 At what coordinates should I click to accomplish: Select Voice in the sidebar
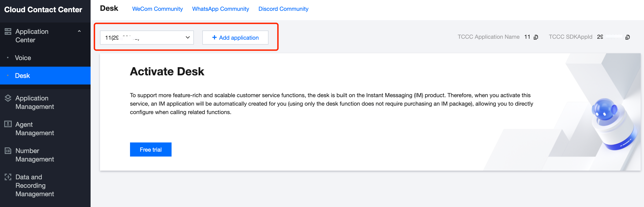pos(23,58)
